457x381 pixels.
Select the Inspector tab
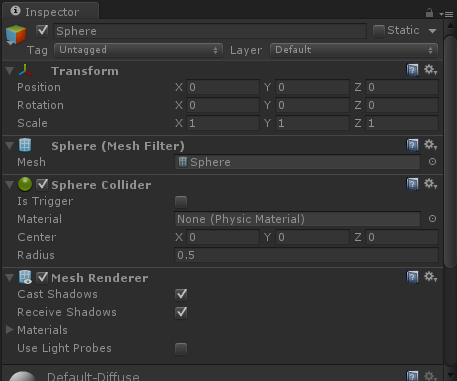[x=51, y=12]
